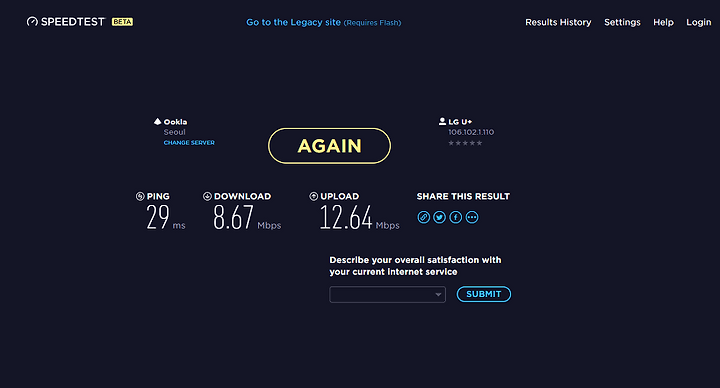This screenshot has width=720, height=388.
Task: Click the upload arrow icon
Action: (x=314, y=197)
